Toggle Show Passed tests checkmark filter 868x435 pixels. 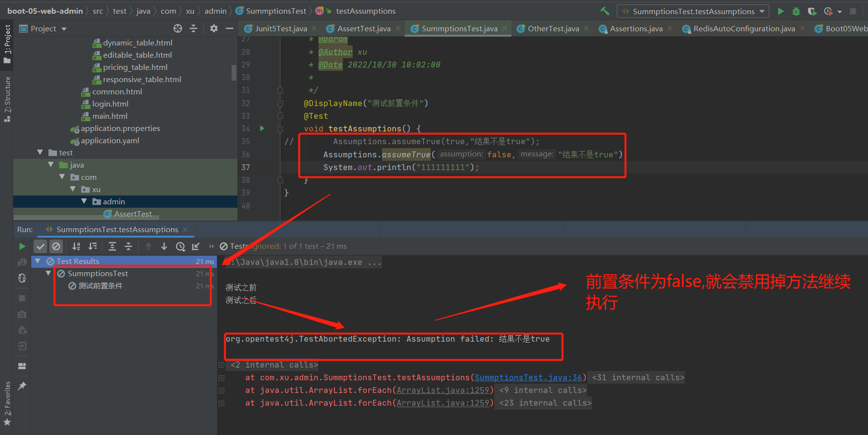41,246
